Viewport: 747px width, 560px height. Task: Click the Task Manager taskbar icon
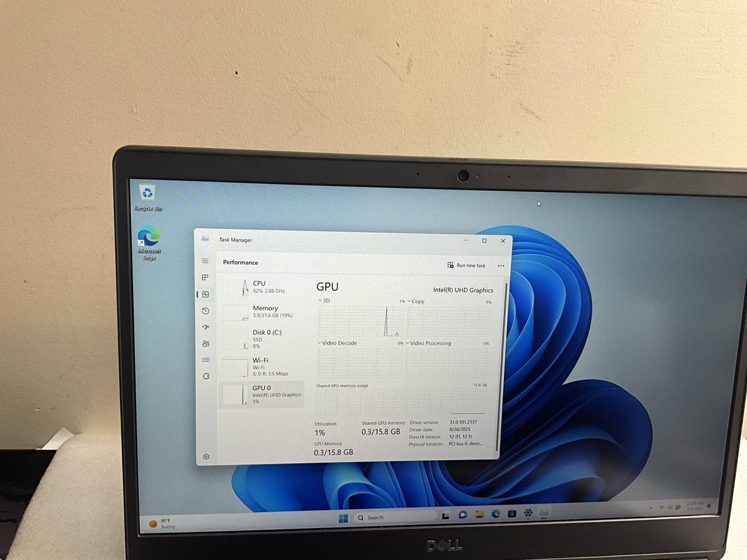coord(544,512)
